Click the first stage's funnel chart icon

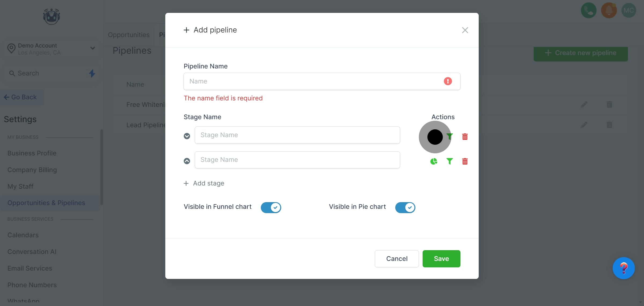(450, 137)
